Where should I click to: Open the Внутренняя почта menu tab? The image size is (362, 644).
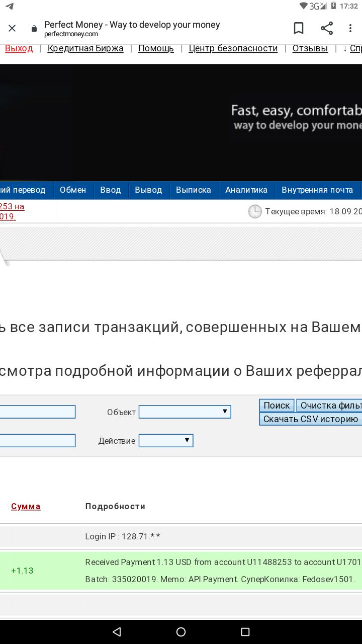(317, 190)
